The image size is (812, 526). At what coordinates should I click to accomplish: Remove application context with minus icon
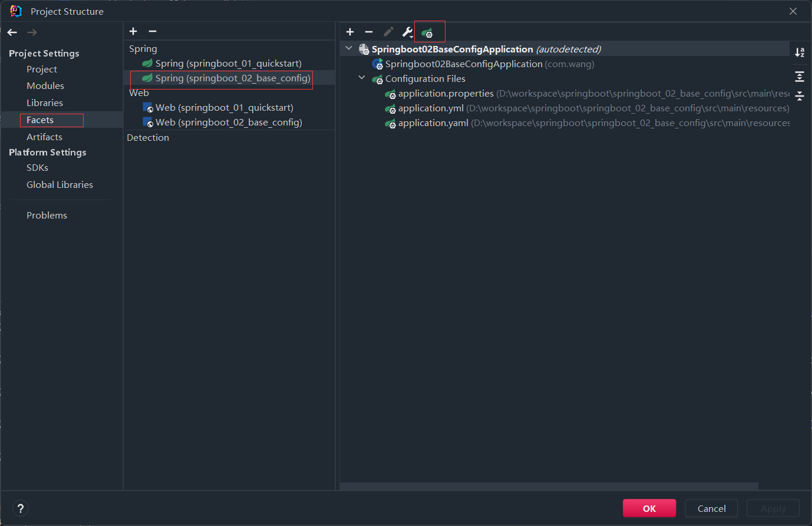click(369, 32)
